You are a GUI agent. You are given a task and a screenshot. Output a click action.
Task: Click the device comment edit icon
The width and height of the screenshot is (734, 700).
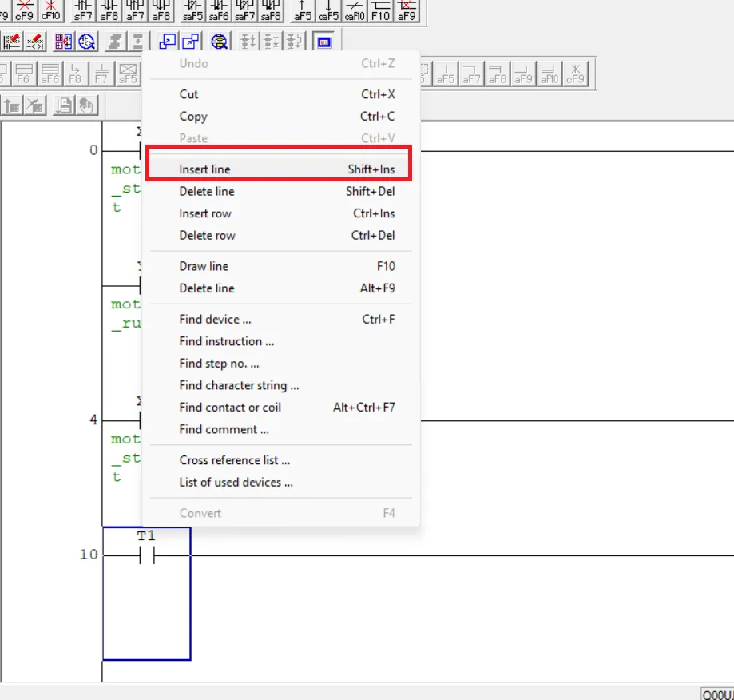pyautogui.click(x=14, y=41)
